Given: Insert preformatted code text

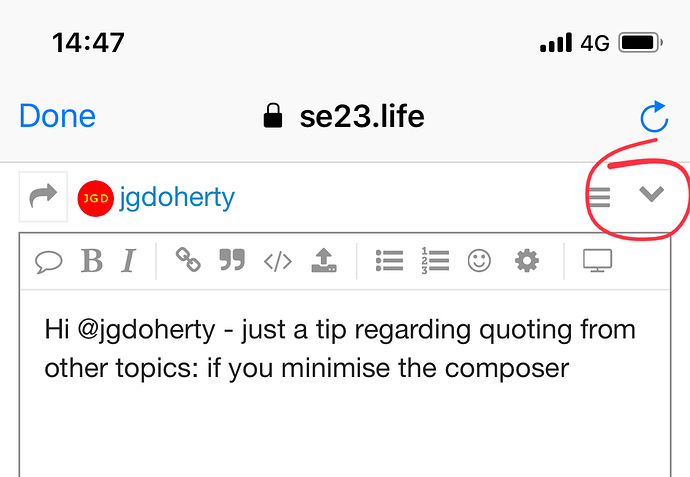Looking at the screenshot, I should [278, 262].
